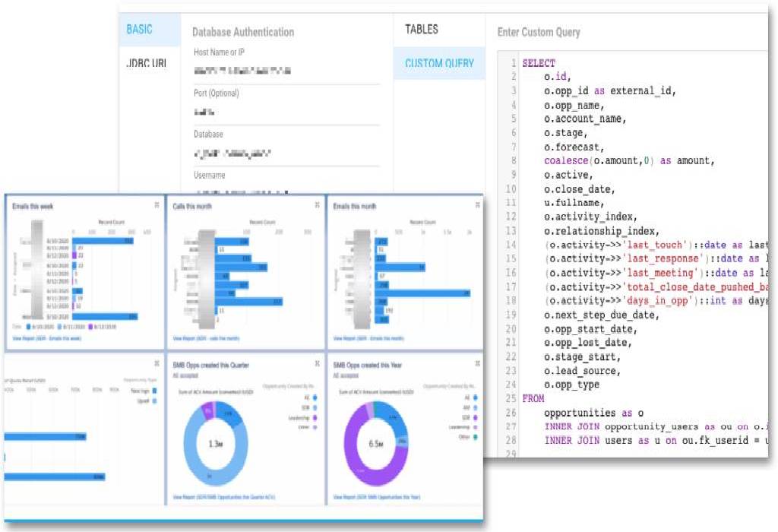Click the "o.next_step_due_date," code line

(602, 315)
